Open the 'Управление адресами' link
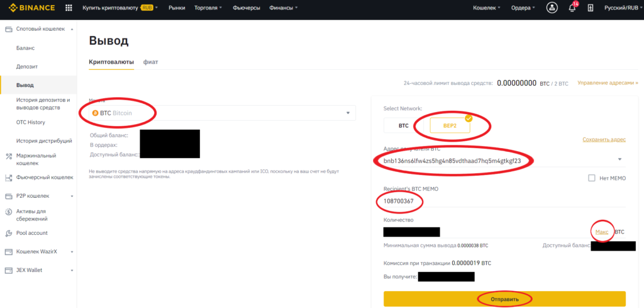This screenshot has width=644, height=308. click(608, 83)
